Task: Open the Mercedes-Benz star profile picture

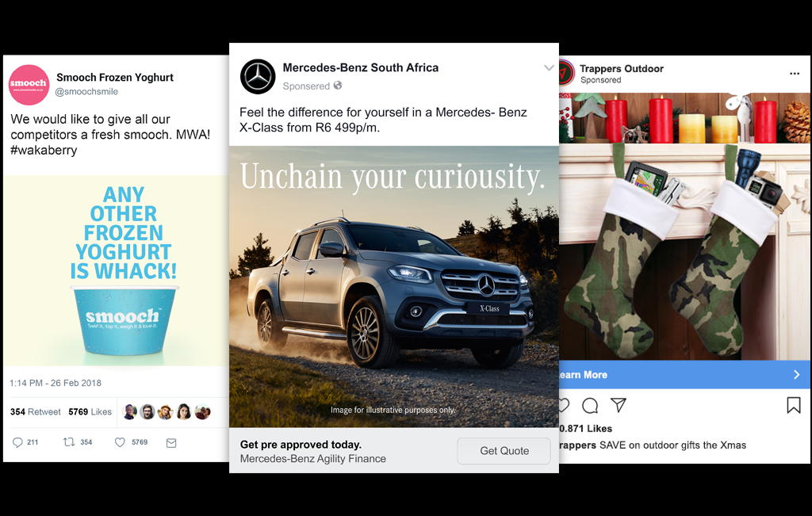Action: (x=258, y=77)
